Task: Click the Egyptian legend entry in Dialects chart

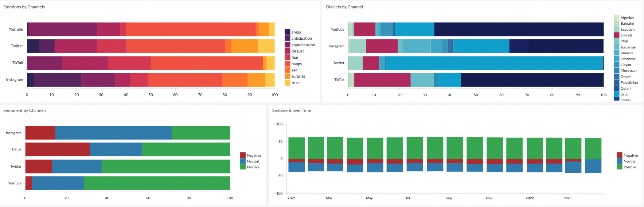Action: 627,30
